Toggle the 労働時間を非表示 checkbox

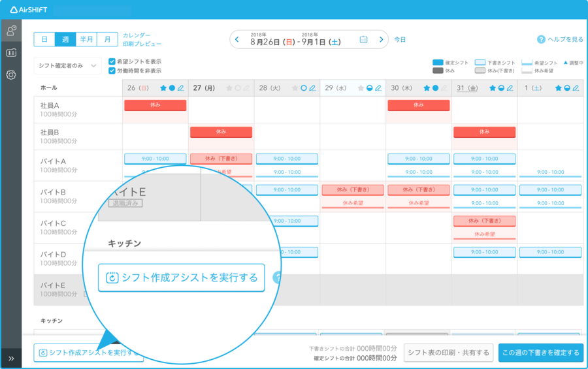coord(112,71)
